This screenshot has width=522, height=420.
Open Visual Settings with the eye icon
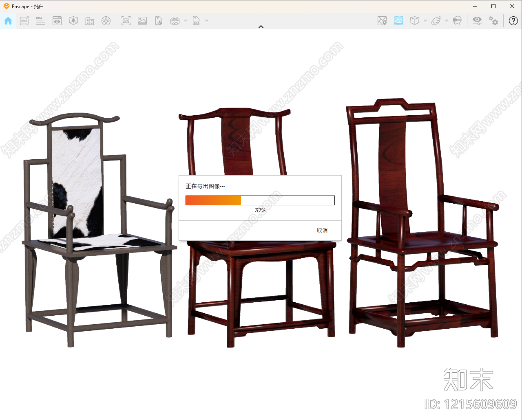click(x=477, y=21)
